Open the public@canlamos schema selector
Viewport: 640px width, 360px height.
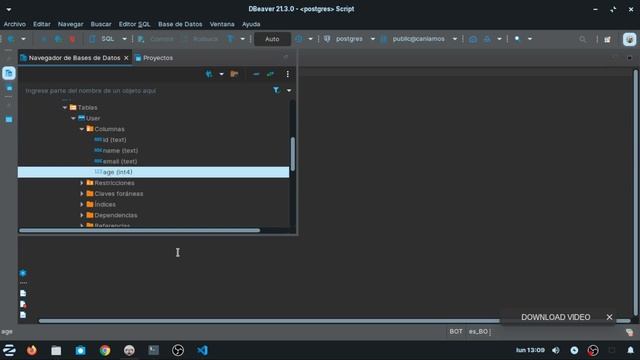point(418,39)
